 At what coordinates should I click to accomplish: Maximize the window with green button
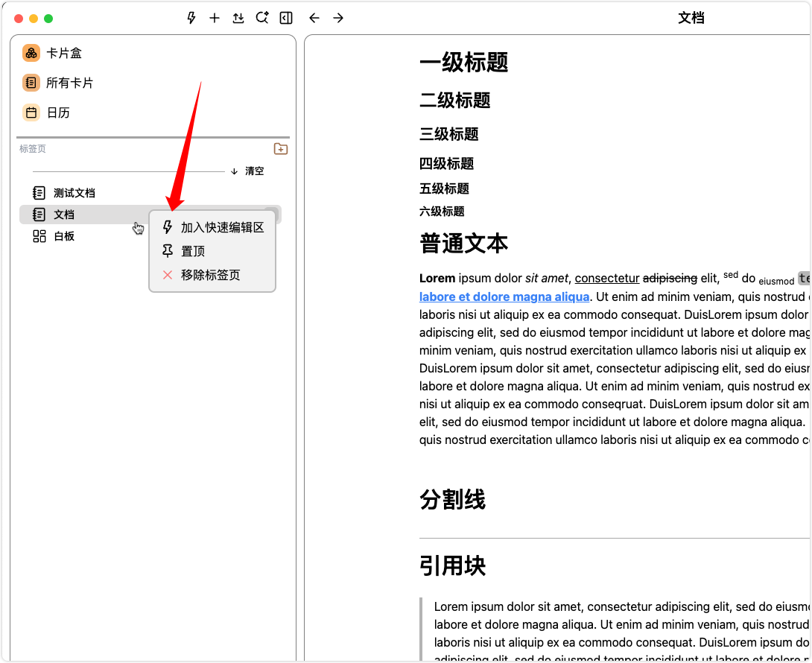(48, 19)
